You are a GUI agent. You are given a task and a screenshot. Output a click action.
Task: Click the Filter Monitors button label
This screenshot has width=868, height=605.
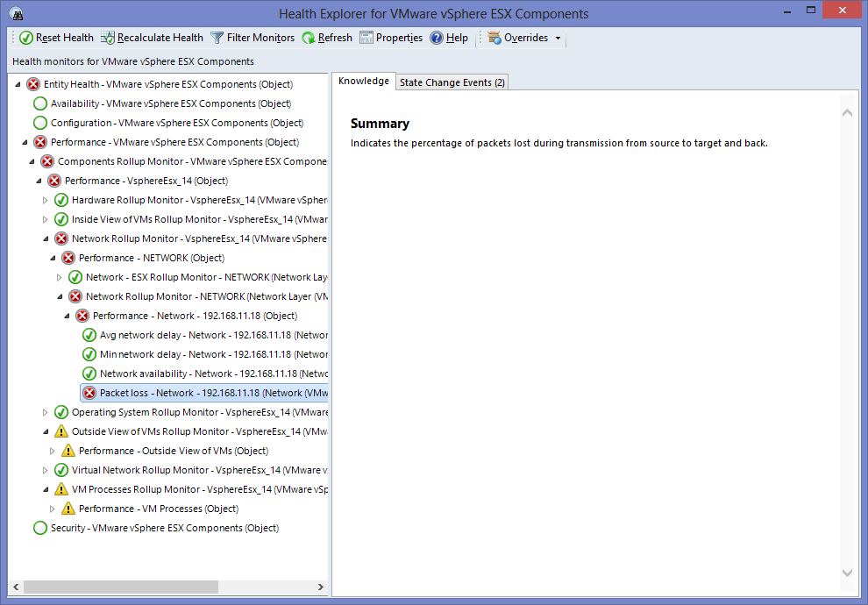(x=260, y=38)
